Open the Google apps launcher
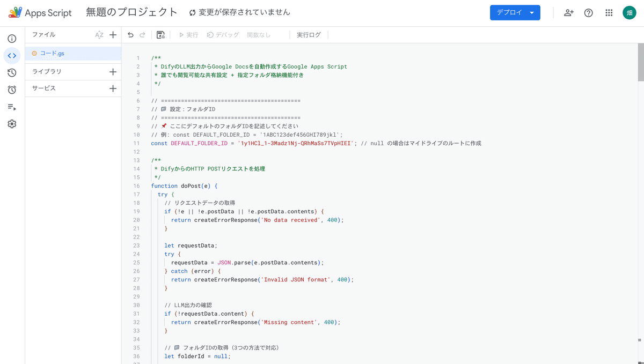 coord(609,12)
